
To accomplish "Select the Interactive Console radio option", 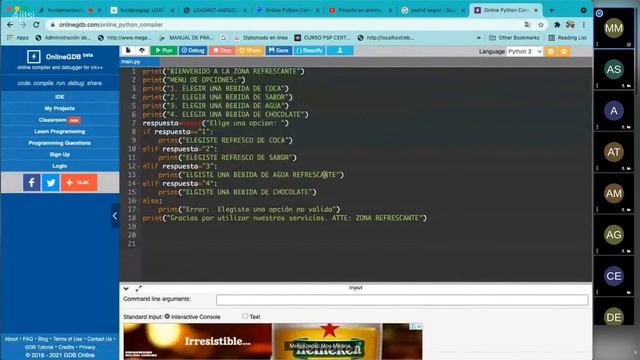I will (x=167, y=316).
